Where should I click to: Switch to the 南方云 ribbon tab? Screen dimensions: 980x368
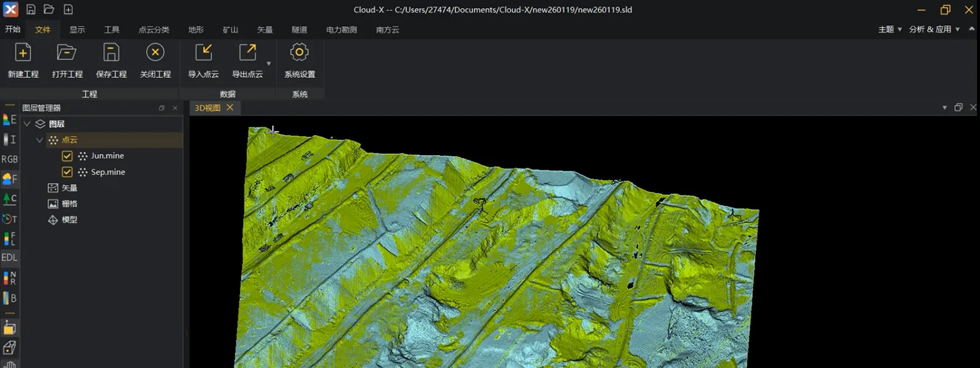[387, 29]
